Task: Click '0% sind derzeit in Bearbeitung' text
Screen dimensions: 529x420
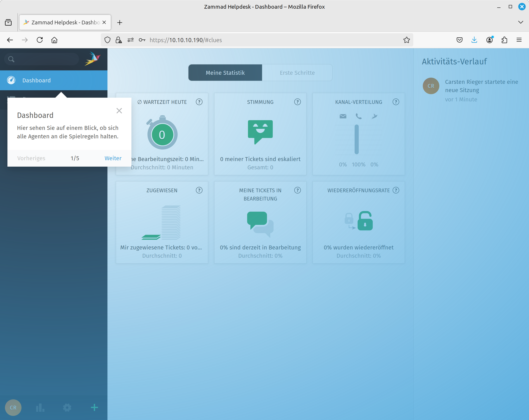Action: click(x=260, y=247)
